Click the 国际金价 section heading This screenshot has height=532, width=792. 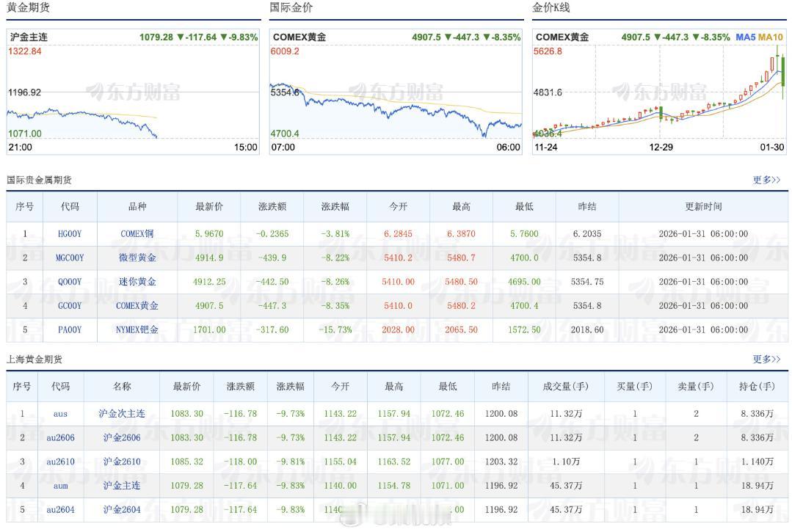pyautogui.click(x=291, y=7)
